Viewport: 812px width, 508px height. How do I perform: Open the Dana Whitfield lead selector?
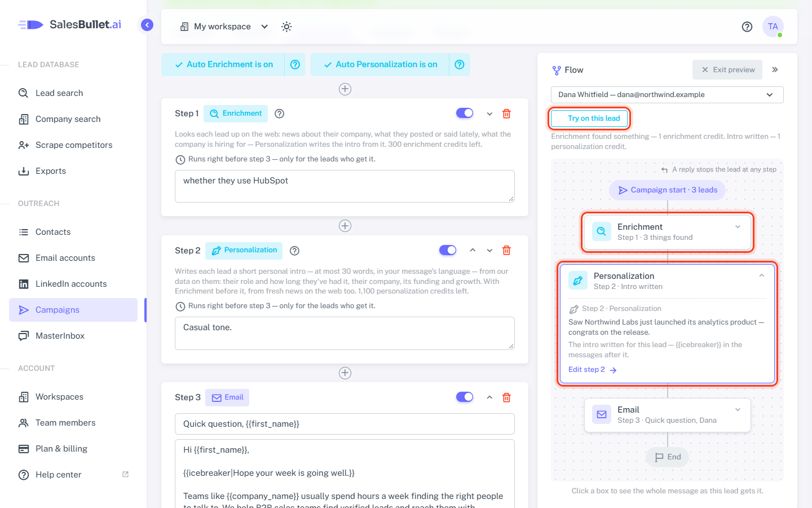coord(667,95)
